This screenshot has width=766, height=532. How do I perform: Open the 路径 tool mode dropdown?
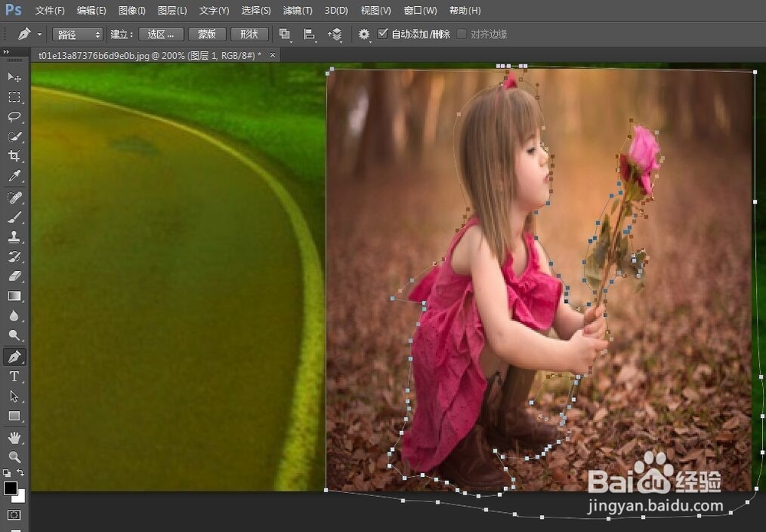click(x=77, y=34)
